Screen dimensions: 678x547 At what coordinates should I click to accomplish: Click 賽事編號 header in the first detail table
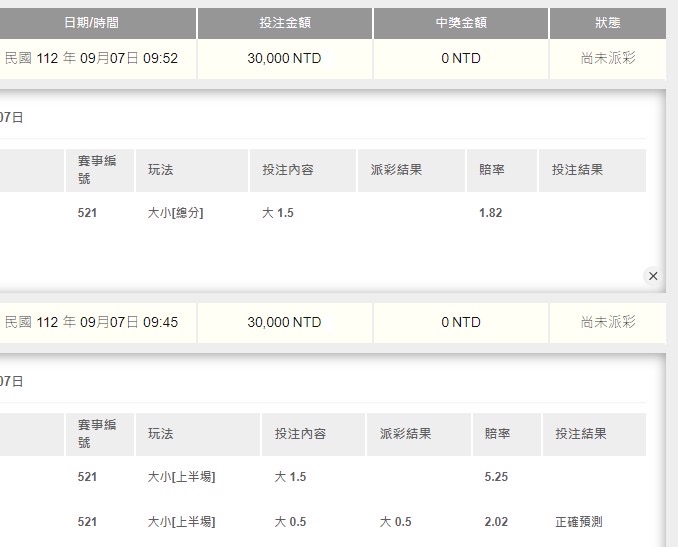click(x=97, y=170)
